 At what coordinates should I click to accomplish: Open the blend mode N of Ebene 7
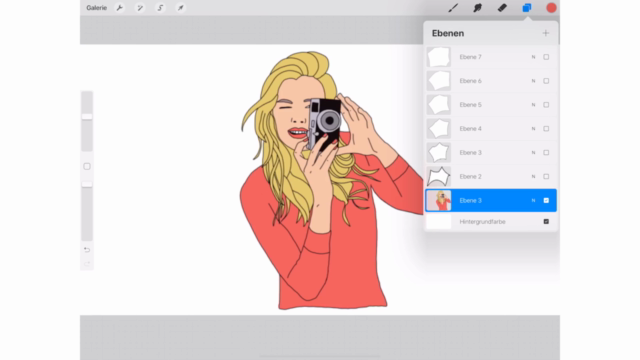[533, 57]
